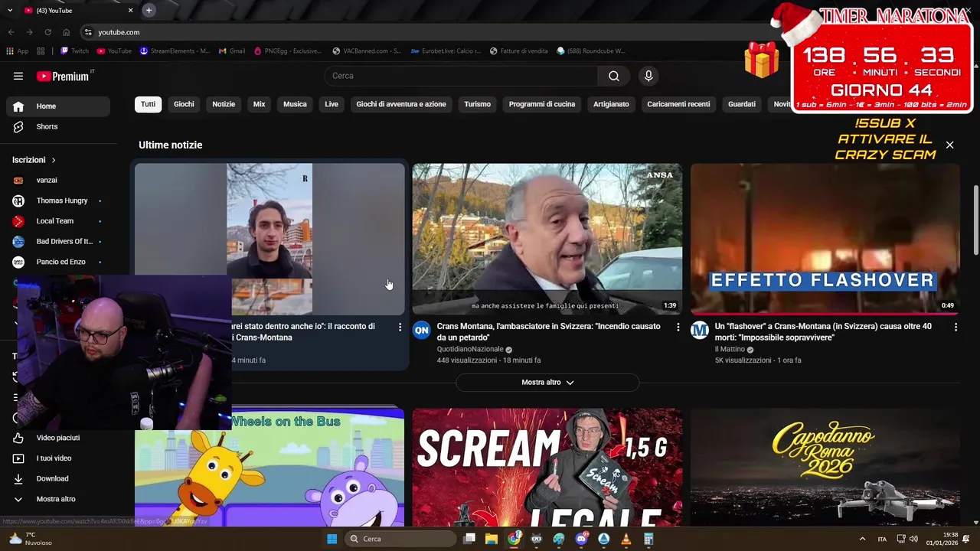Open the EFFETTO FLASHOVER video thumbnail

pos(825,239)
